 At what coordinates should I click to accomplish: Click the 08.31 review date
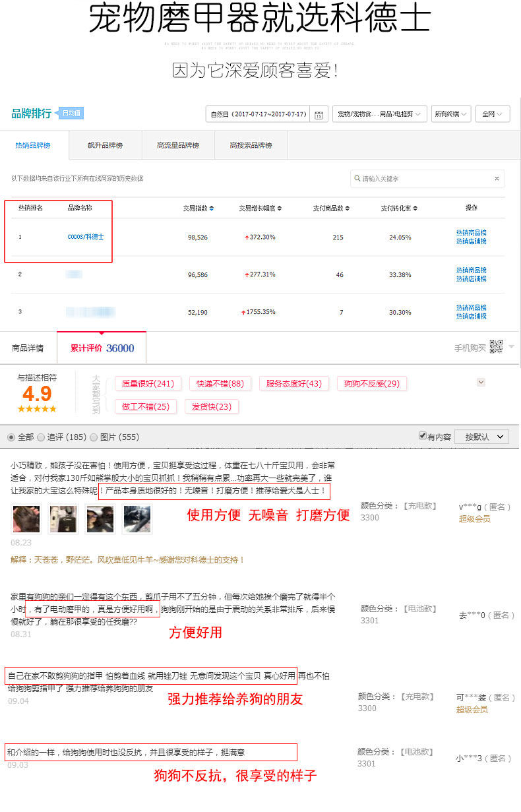click(20, 635)
